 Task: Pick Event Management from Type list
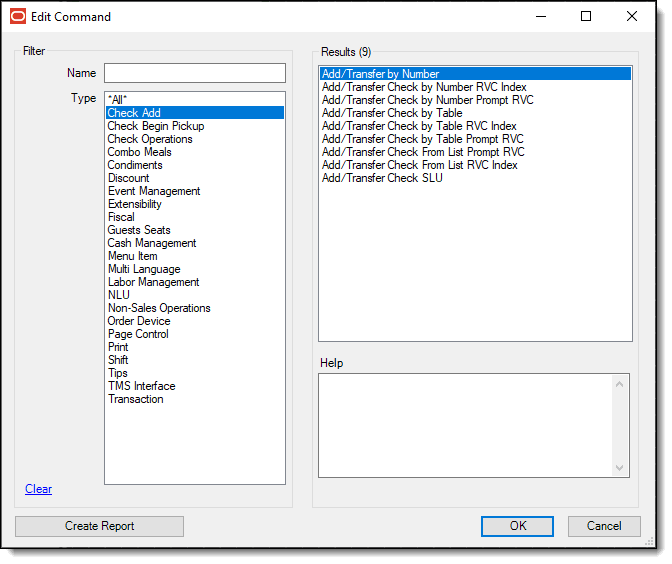tap(154, 191)
